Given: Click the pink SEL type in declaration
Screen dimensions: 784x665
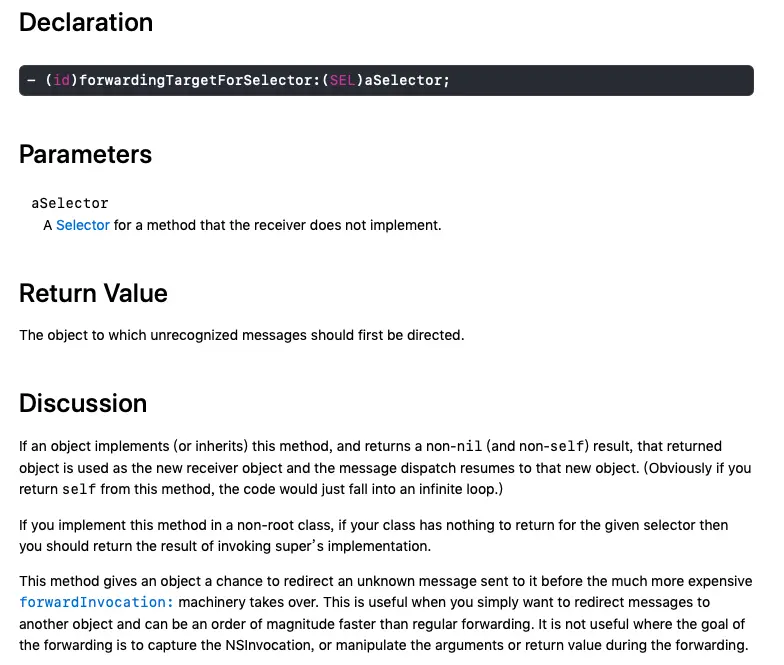Looking at the screenshot, I should (x=342, y=80).
